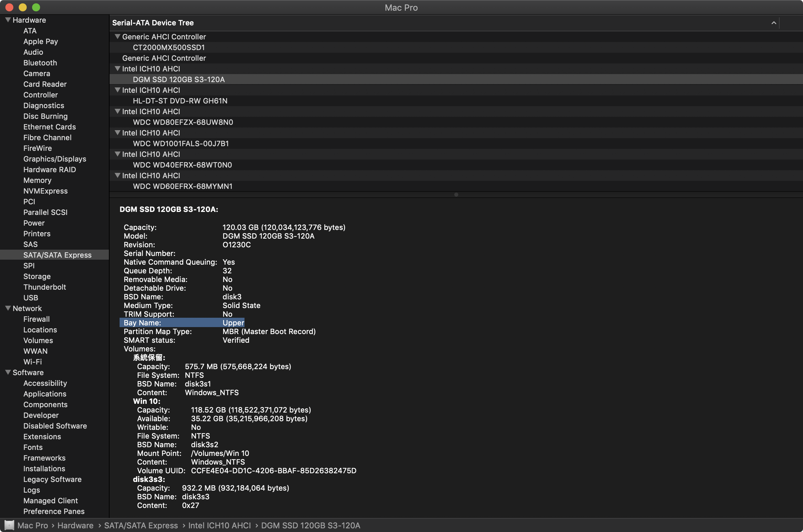Click the Mount Point /Volumes/Win 10 value
Screen dimensions: 803x532
click(x=220, y=454)
